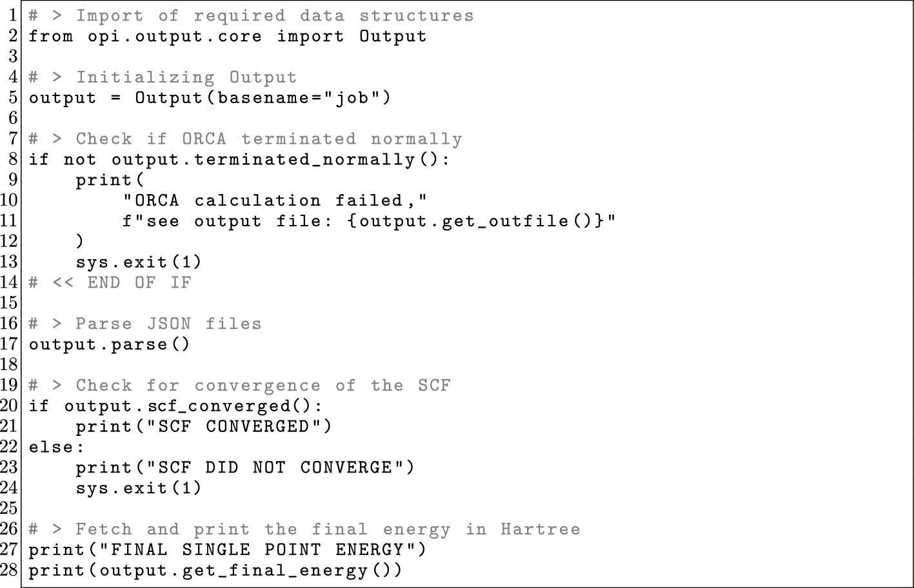Click the first sys.exit(1) call
The width and height of the screenshot is (914, 588).
click(x=139, y=262)
